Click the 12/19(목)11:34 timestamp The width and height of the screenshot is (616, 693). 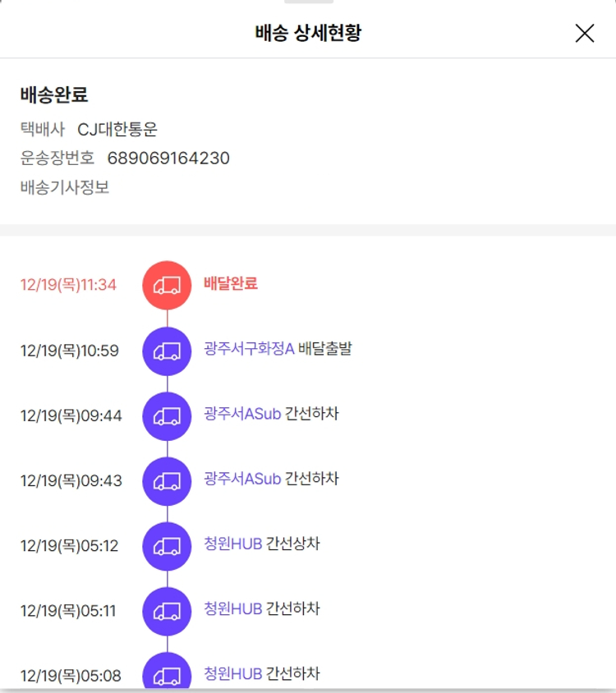[68, 285]
